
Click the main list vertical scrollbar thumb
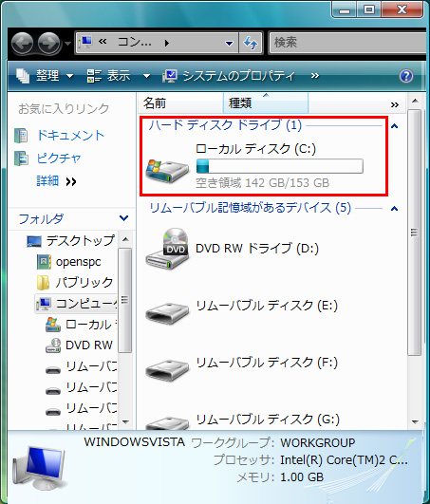point(415,233)
